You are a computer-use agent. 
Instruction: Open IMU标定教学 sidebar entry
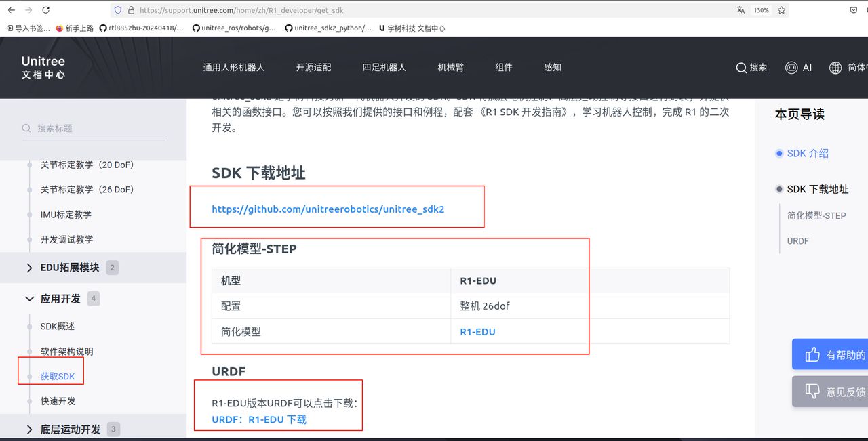[x=66, y=215]
